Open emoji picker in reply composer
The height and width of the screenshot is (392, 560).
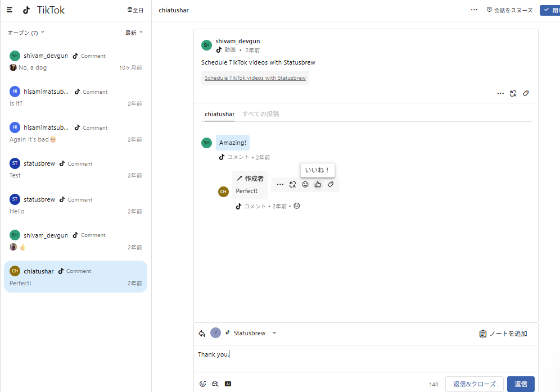coord(203,384)
